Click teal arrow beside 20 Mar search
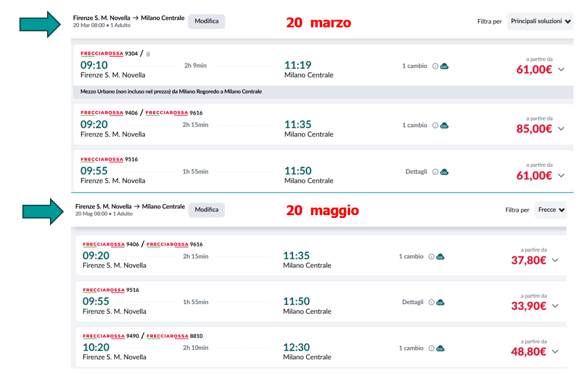This screenshot has width=588, height=375. click(40, 23)
